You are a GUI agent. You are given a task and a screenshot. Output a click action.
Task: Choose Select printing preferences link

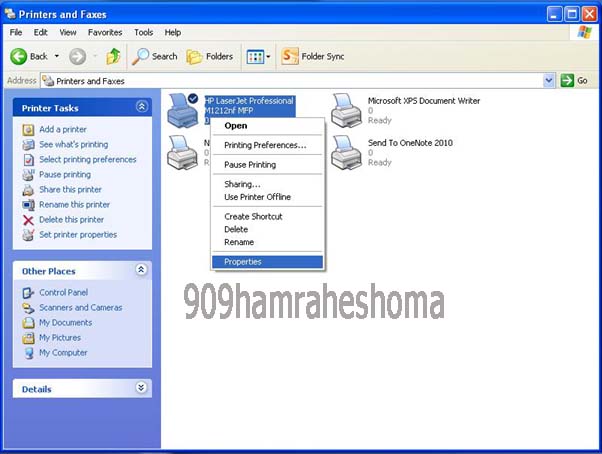pos(88,159)
